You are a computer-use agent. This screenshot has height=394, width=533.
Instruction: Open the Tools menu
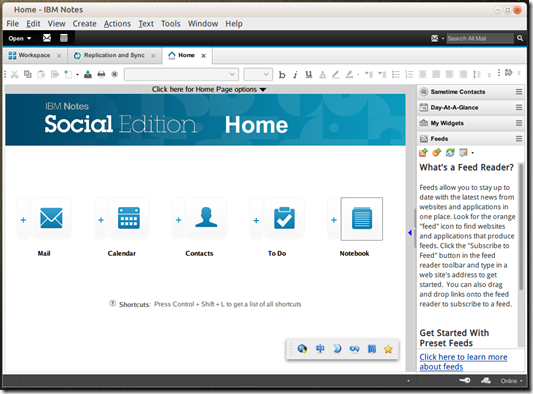click(171, 24)
